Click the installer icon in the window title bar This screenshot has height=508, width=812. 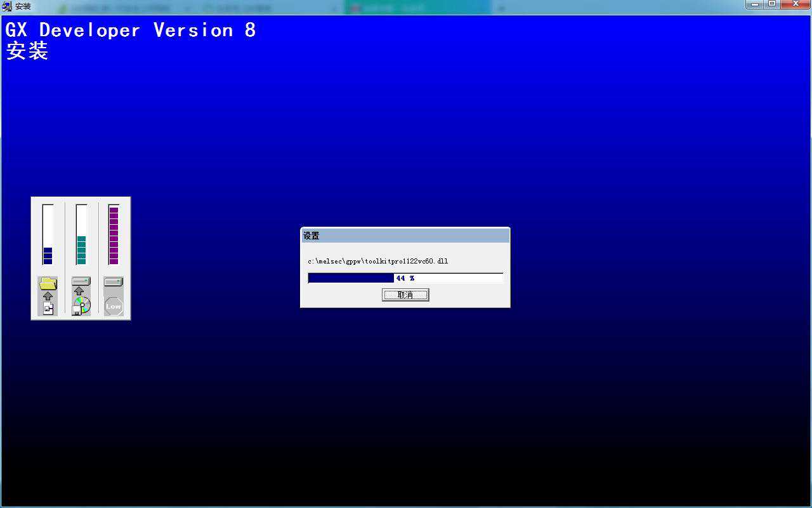7,6
